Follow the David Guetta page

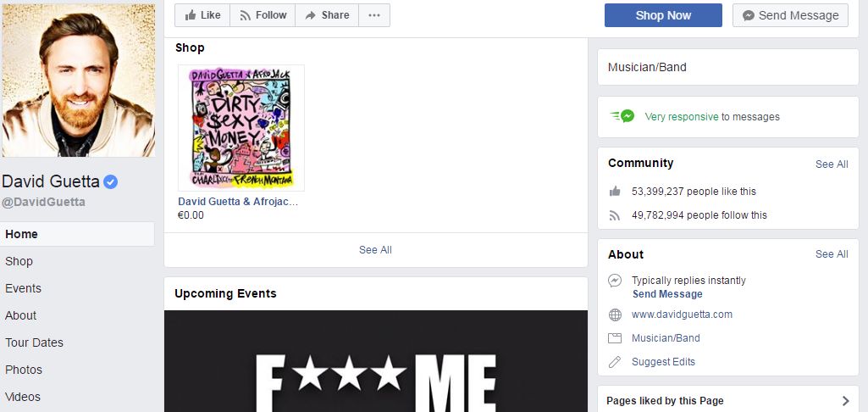coord(263,15)
